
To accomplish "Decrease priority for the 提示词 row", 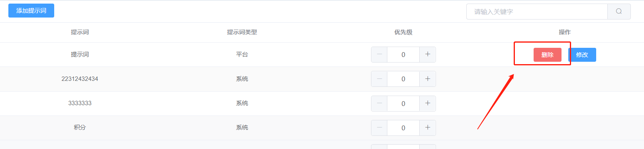I will (379, 55).
